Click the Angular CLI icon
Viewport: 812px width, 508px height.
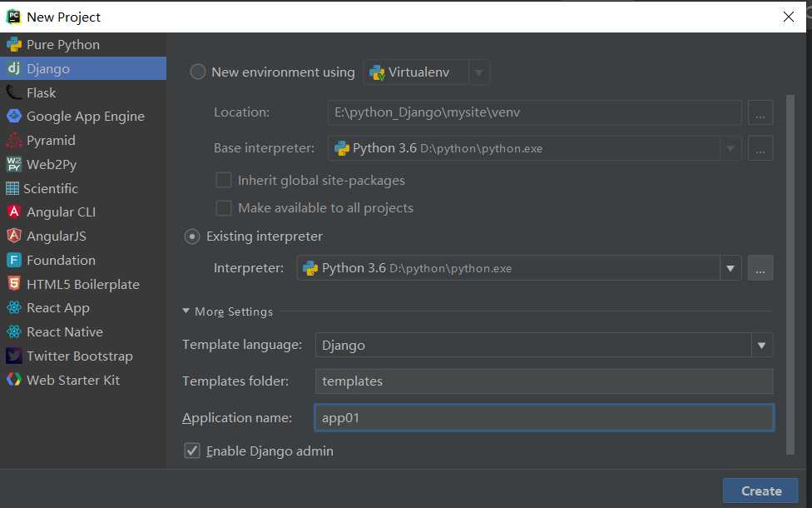pos(14,212)
